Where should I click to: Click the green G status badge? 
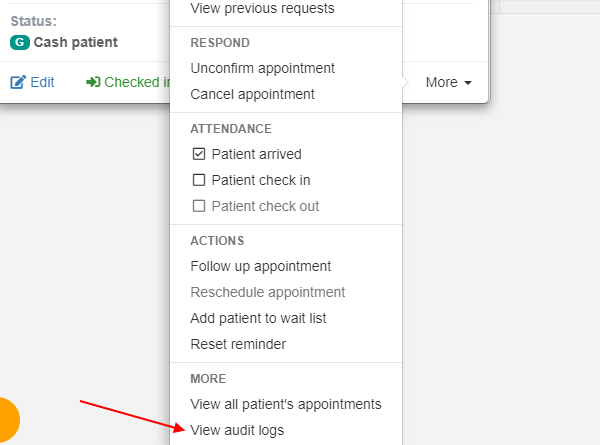(x=20, y=42)
